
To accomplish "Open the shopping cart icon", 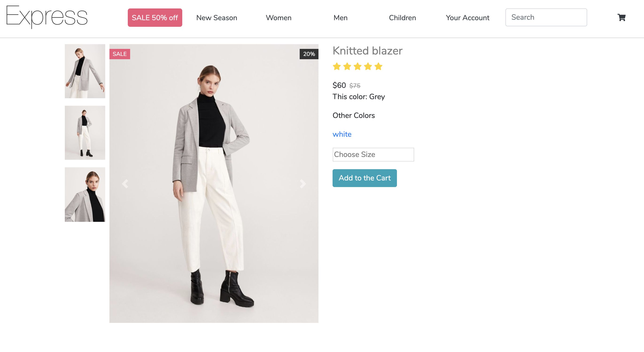I will click(x=621, y=18).
